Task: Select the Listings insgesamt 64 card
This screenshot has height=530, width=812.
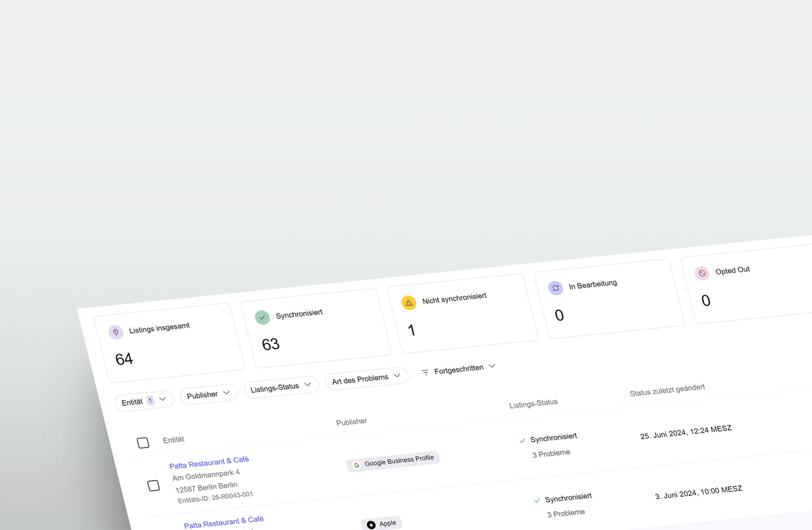Action: pyautogui.click(x=170, y=343)
